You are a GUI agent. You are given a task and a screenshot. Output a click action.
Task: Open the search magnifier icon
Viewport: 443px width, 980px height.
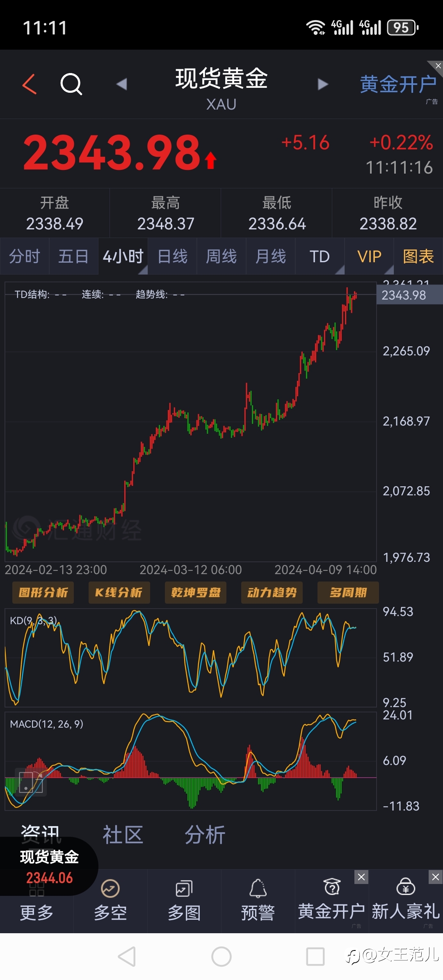click(x=71, y=84)
